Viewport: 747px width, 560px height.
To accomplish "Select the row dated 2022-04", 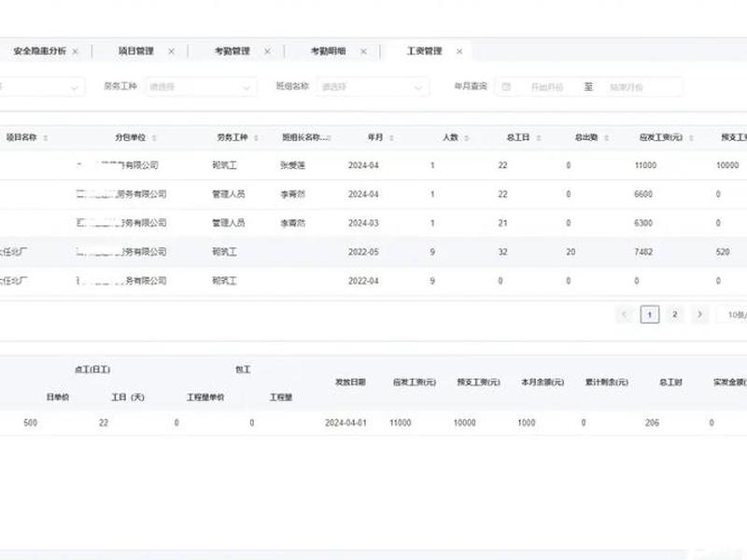I will [373, 281].
